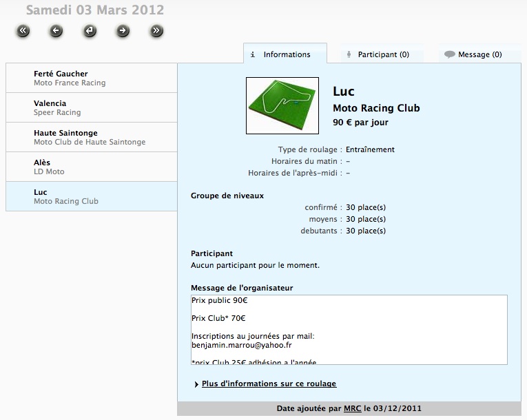Click confirmé '30 place(s)' value

[x=366, y=207]
